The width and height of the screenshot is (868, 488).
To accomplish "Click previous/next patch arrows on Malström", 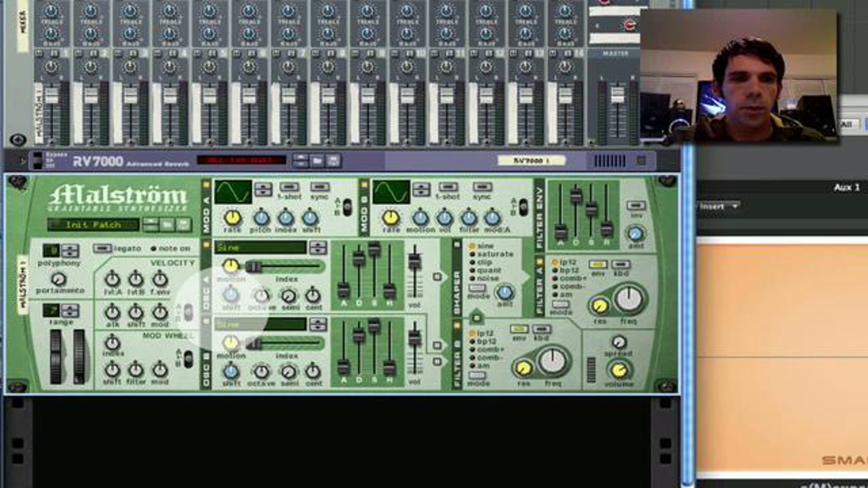I will point(151,224).
